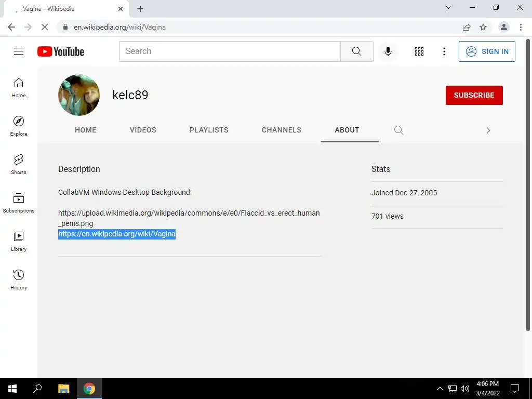Open Library in sidebar
Screen dimensions: 532x399
[x=19, y=241]
